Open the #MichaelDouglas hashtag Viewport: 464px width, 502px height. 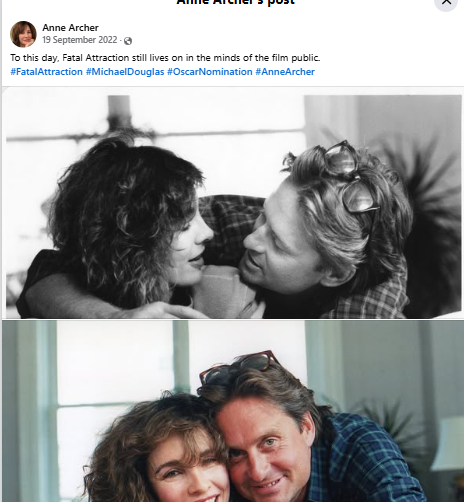[125, 72]
